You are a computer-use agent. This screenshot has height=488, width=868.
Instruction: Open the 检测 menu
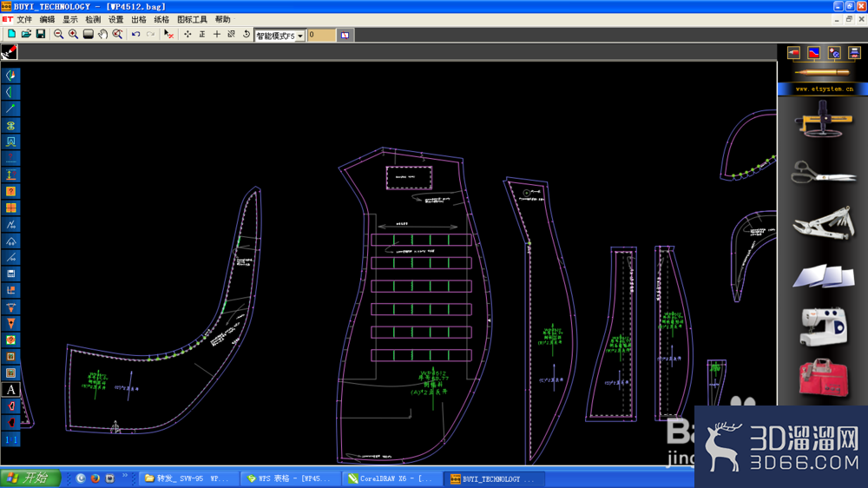coord(93,19)
